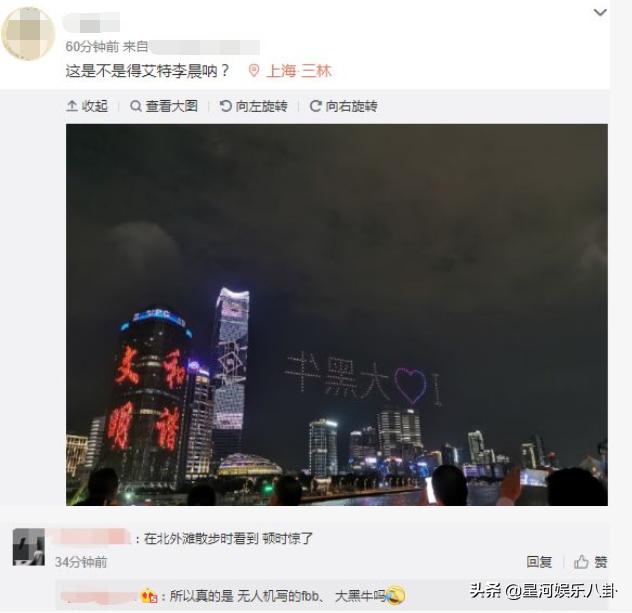Viewport: 632px width, 613px height.
Task: Open the 上海·三林 location link
Action: pos(299,71)
